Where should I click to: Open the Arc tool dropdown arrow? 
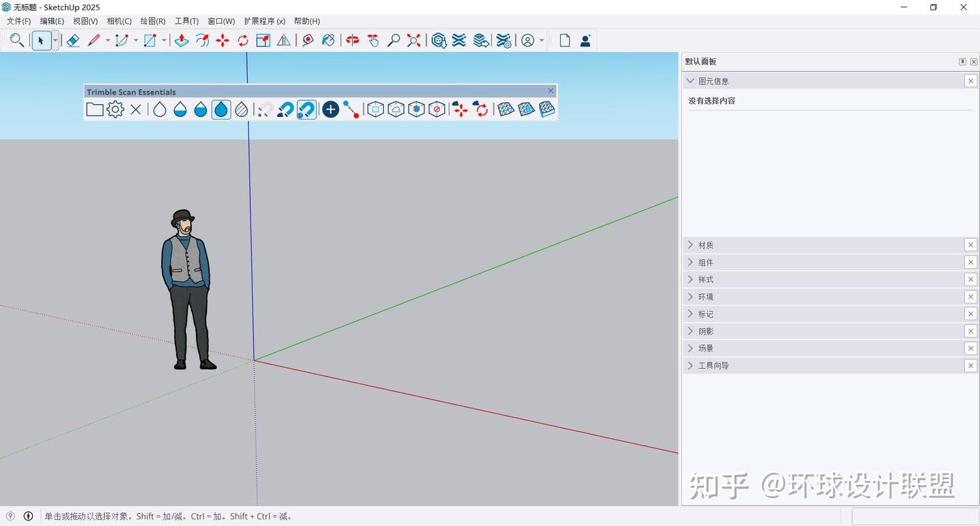coord(135,40)
